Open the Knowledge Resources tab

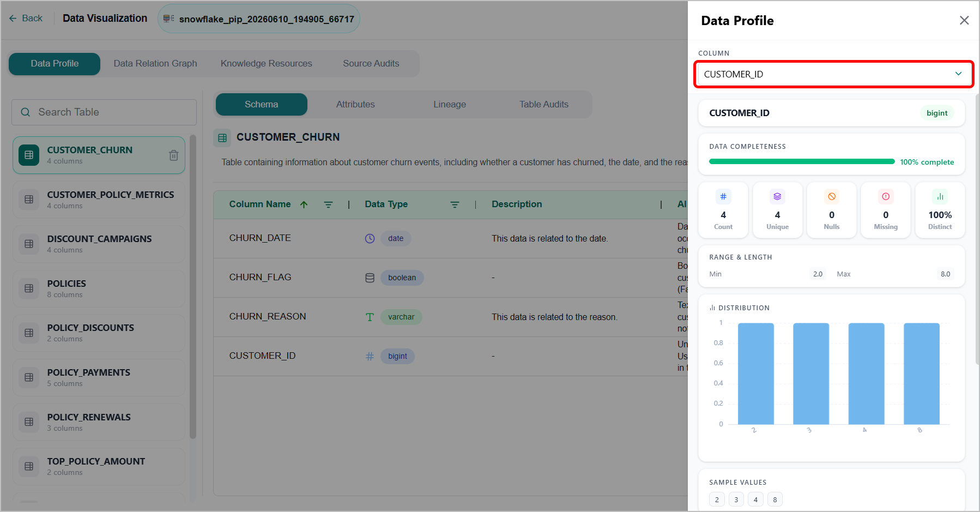tap(267, 64)
